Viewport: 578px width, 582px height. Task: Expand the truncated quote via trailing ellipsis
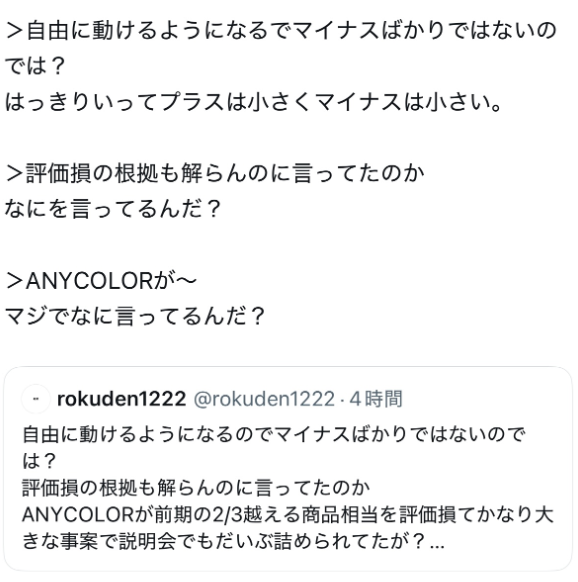[437, 543]
